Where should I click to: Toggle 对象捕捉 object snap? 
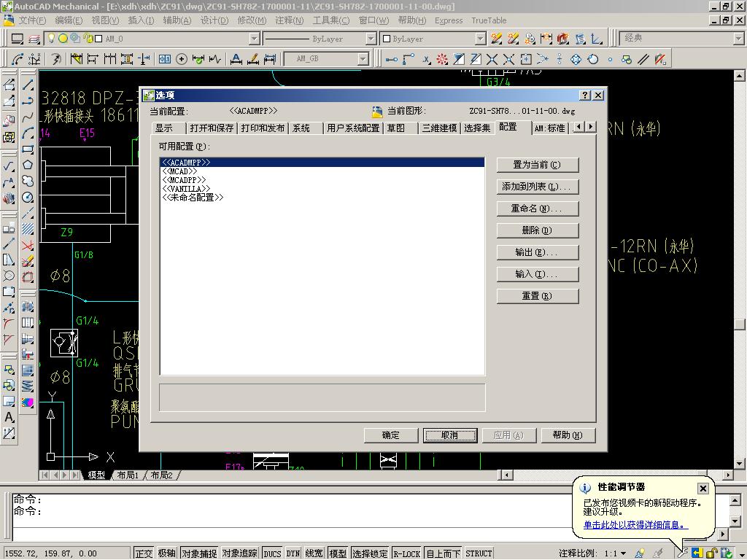coord(199,553)
